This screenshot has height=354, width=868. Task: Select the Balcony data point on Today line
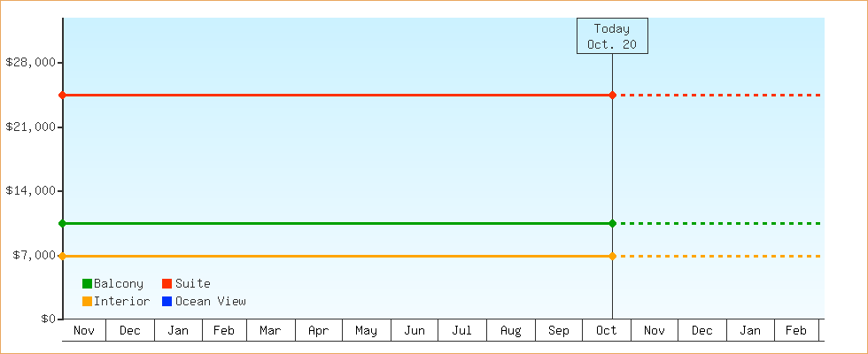[612, 223]
